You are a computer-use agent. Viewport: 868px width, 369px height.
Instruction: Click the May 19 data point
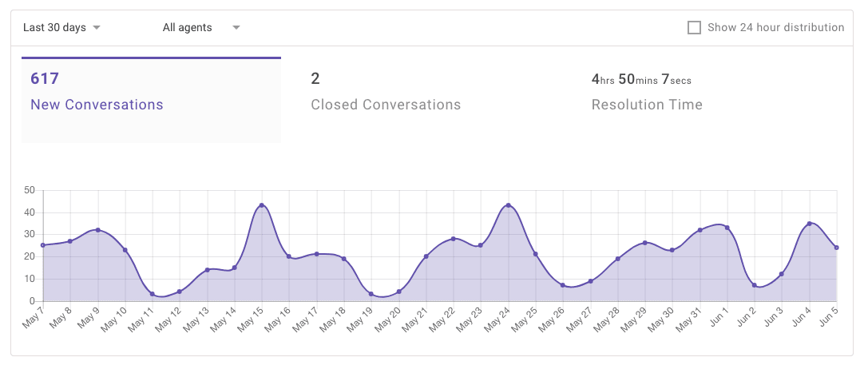point(371,294)
